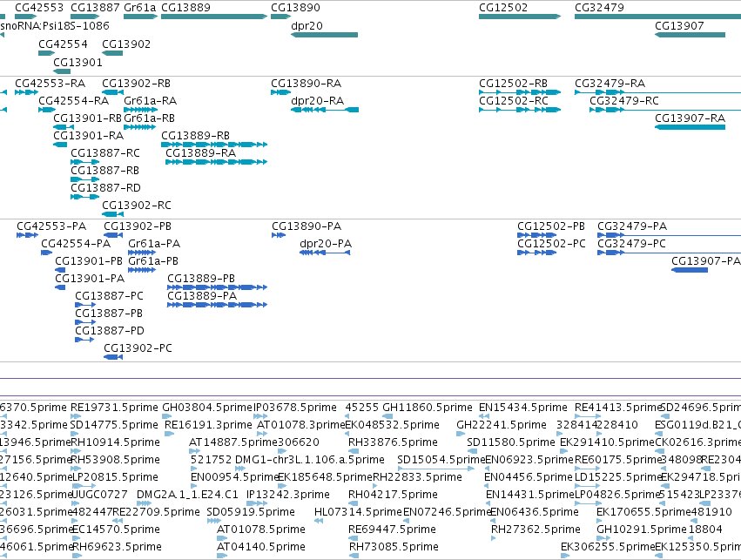Click the CG42554 gene label
Viewport: 741px width, 560px height.
point(63,44)
